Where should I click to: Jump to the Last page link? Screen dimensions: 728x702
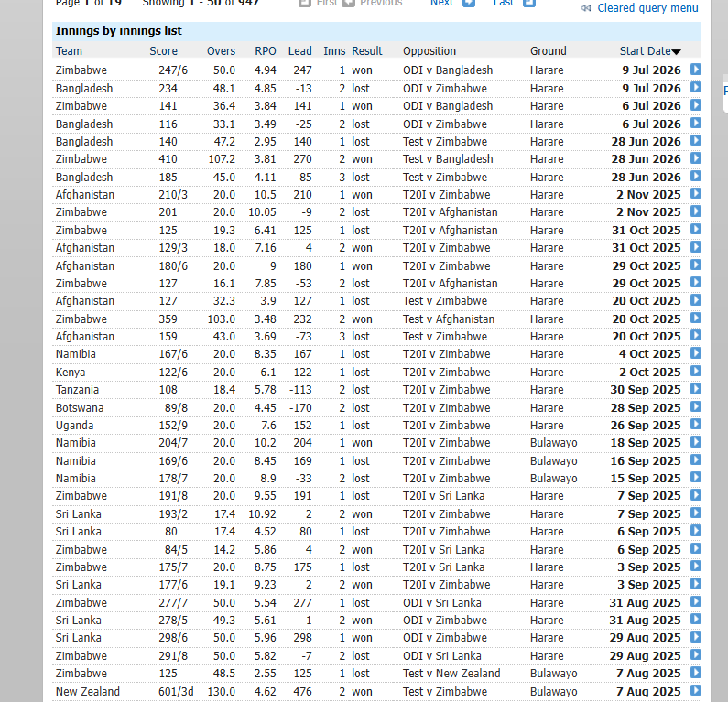tap(504, 3)
